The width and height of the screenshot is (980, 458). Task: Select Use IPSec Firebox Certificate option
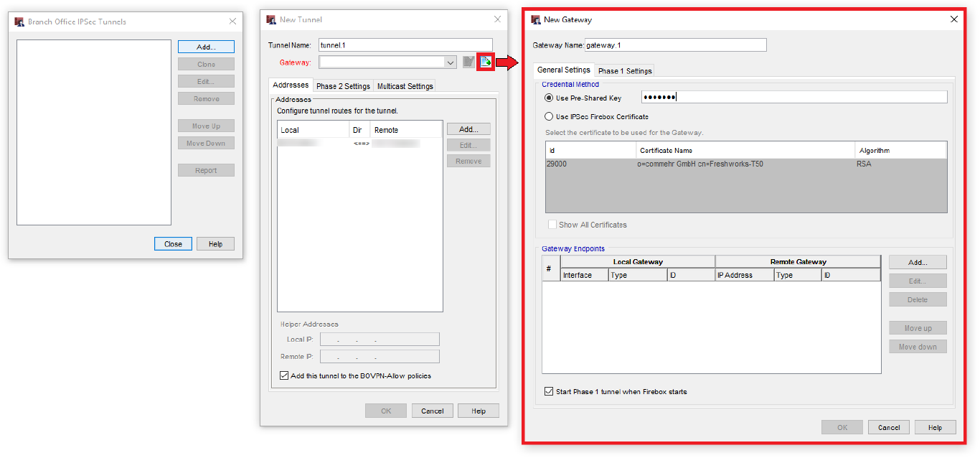tap(549, 116)
